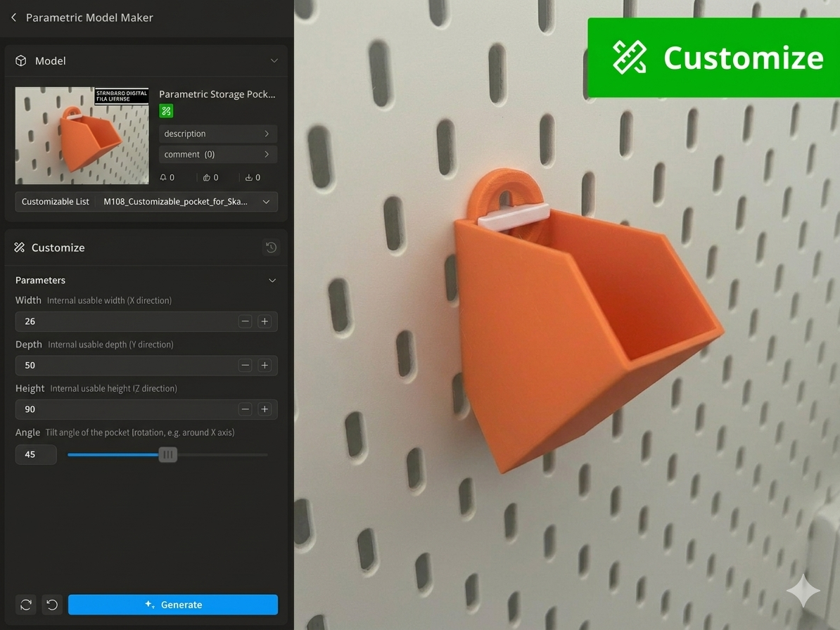Viewport: 840px width, 630px height.
Task: Click the Angle value box showing 45
Action: click(36, 454)
